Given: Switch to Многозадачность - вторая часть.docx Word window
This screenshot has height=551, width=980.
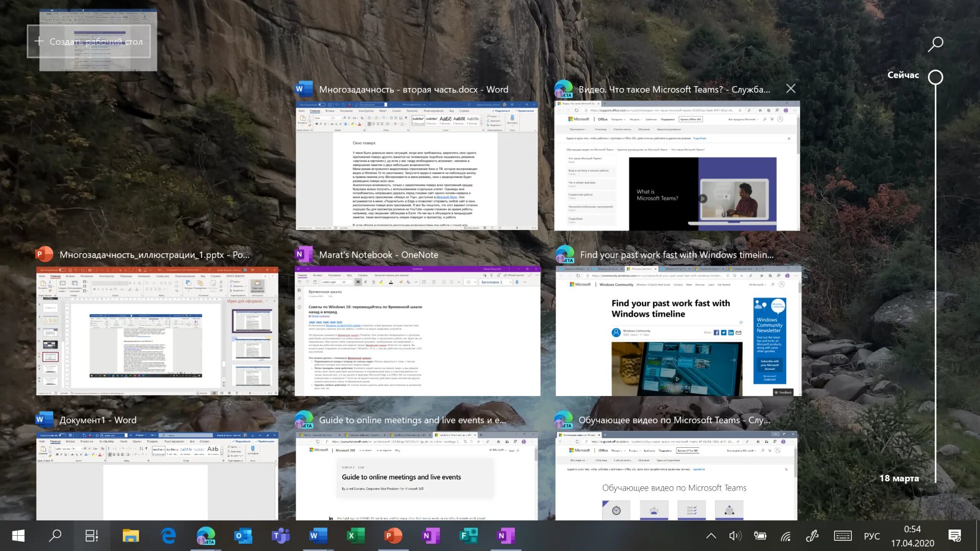Looking at the screenshot, I should click(416, 165).
